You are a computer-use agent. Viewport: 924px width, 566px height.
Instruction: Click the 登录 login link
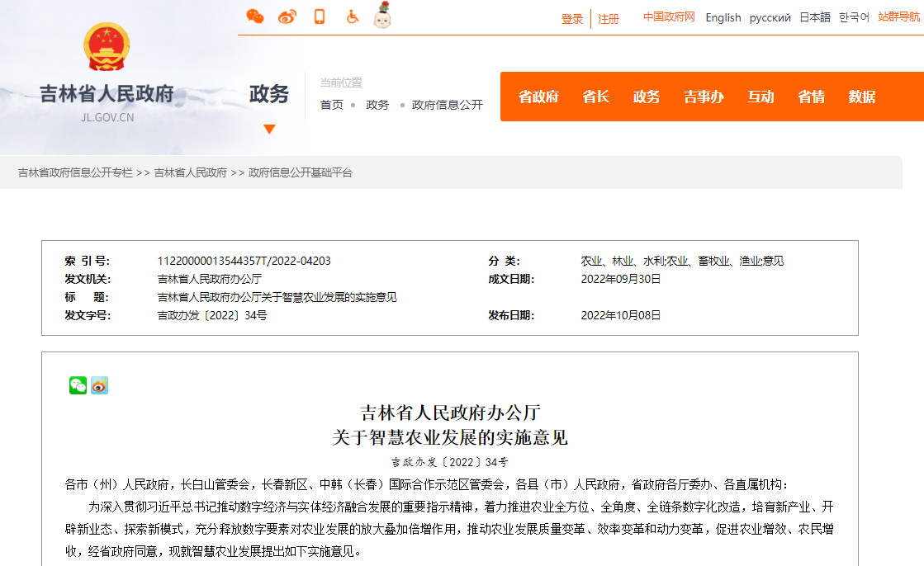pyautogui.click(x=572, y=19)
